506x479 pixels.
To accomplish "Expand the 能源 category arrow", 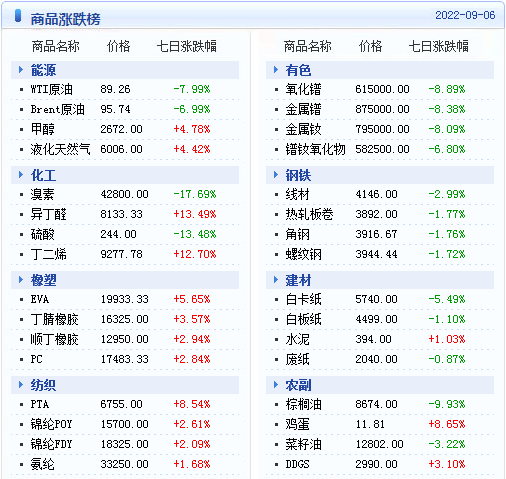I will [21, 70].
